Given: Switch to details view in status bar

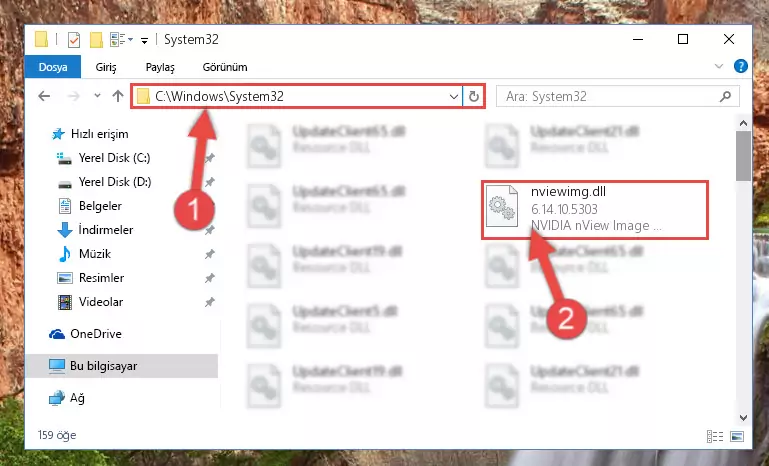Looking at the screenshot, I should coord(715,436).
